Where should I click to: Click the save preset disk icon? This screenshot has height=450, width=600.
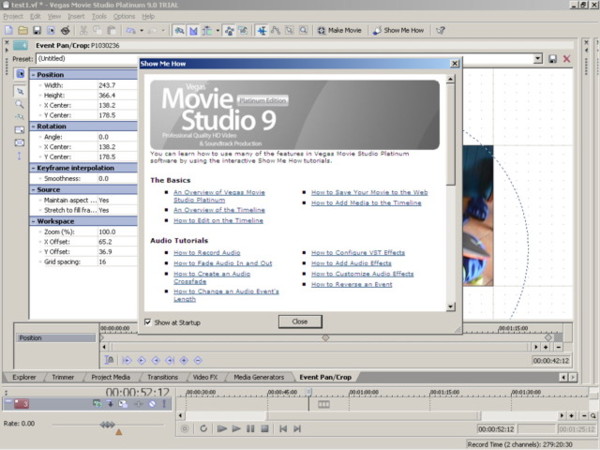pyautogui.click(x=552, y=59)
